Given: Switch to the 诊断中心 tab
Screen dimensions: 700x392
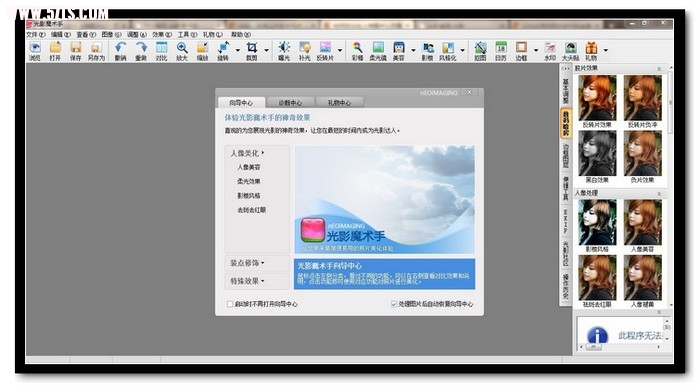Looking at the screenshot, I should [290, 103].
